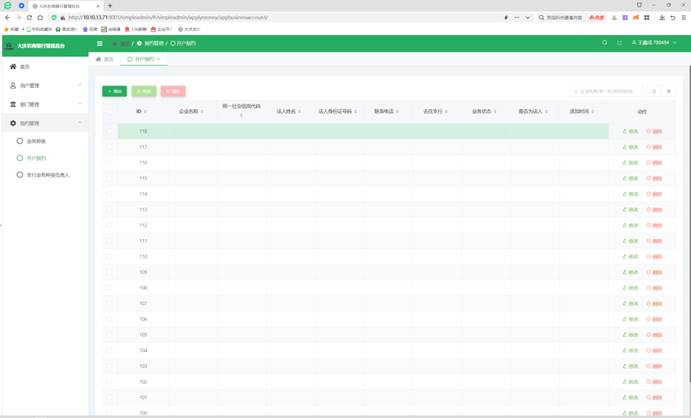This screenshot has height=418, width=691.
Task: Switch to the 首页 tab
Action: click(105, 59)
